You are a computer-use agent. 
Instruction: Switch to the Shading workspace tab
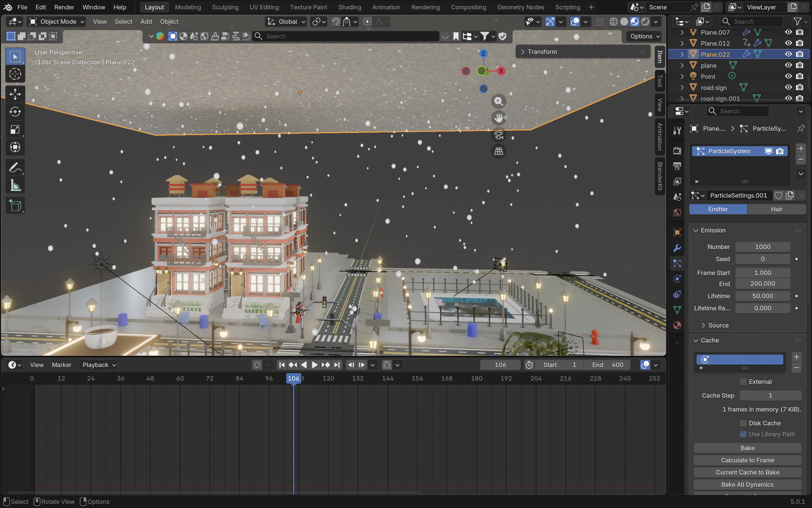(349, 7)
